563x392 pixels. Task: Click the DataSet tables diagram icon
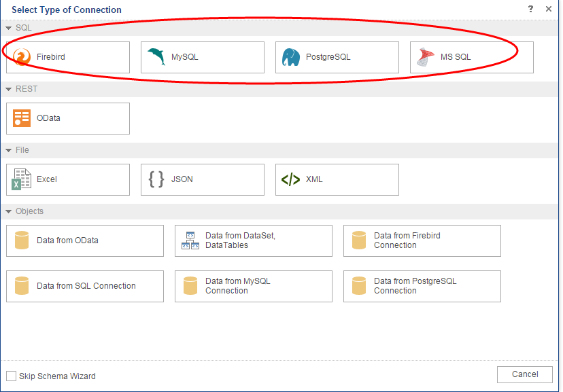pyautogui.click(x=190, y=240)
